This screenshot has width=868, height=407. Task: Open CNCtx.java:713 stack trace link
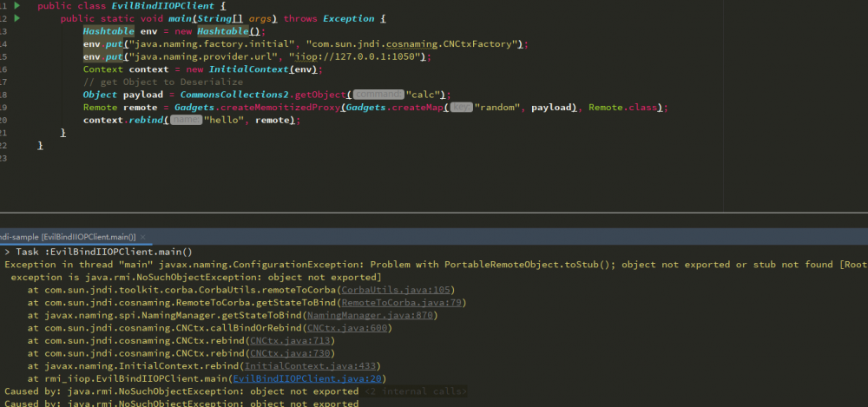[291, 340]
